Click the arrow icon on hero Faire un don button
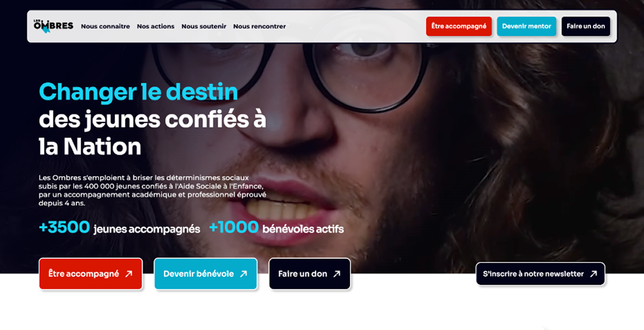Viewport: 644px width, 330px height. pos(337,274)
